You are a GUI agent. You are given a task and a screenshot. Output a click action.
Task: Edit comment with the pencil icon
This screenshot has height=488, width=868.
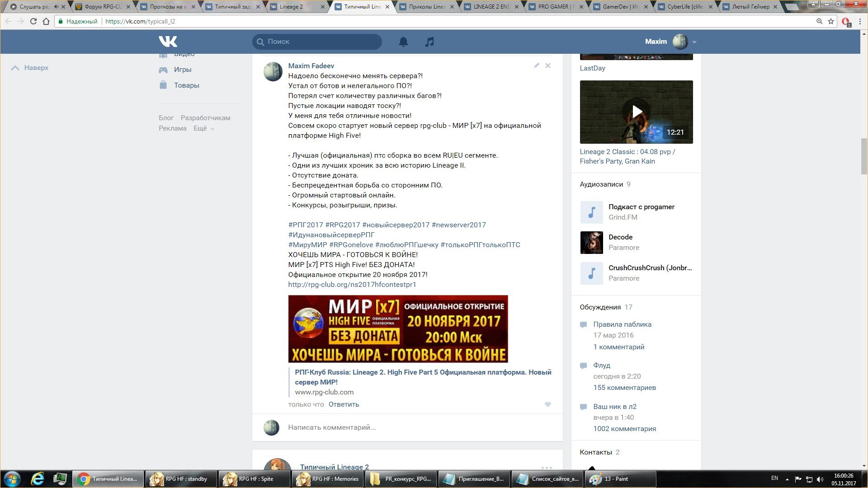(x=536, y=66)
